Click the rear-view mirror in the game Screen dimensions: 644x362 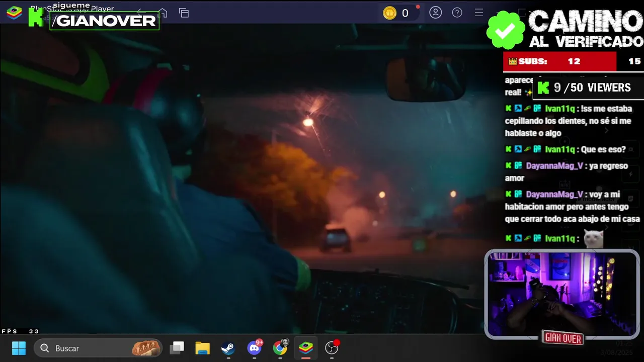tap(426, 79)
